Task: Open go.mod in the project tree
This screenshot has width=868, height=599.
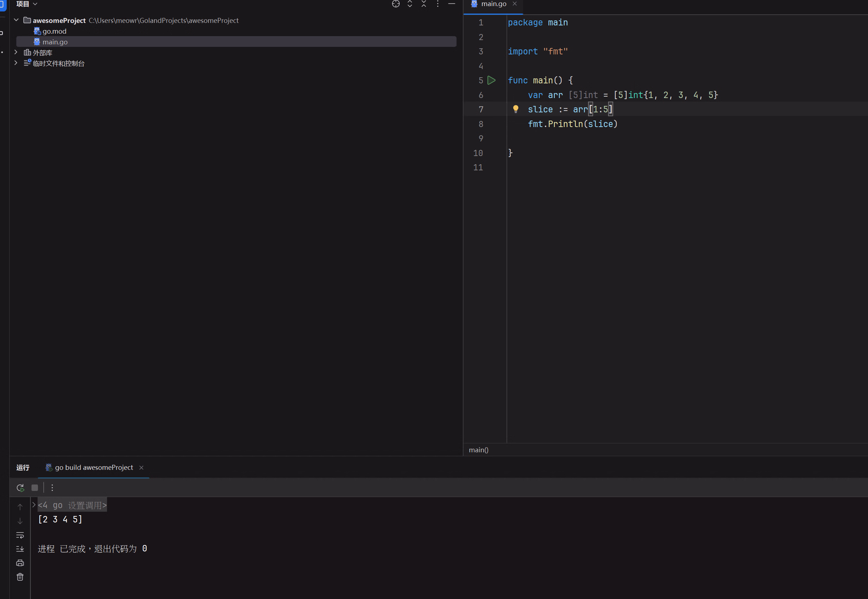Action: (x=54, y=31)
